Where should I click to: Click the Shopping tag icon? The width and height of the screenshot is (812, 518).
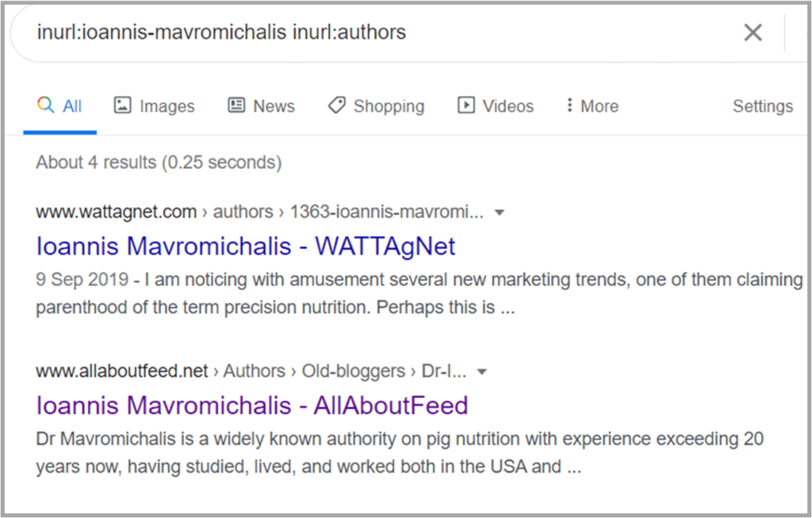(336, 106)
